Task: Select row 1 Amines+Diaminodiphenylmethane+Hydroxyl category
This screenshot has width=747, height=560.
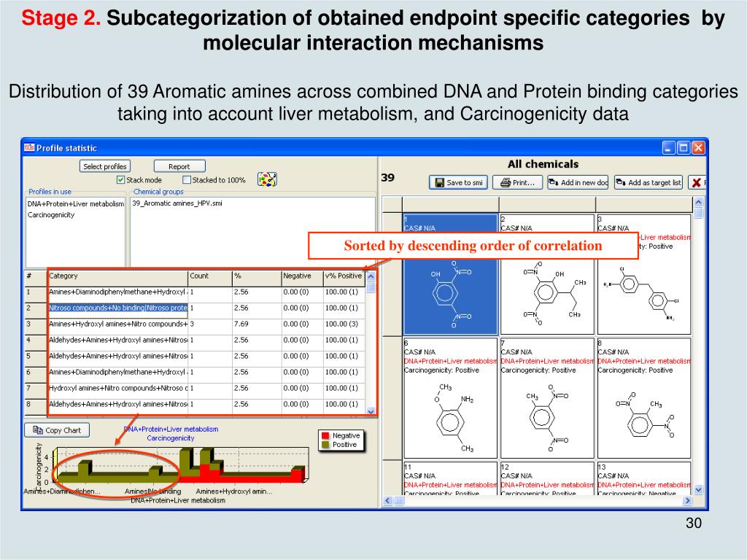Action: (x=117, y=292)
